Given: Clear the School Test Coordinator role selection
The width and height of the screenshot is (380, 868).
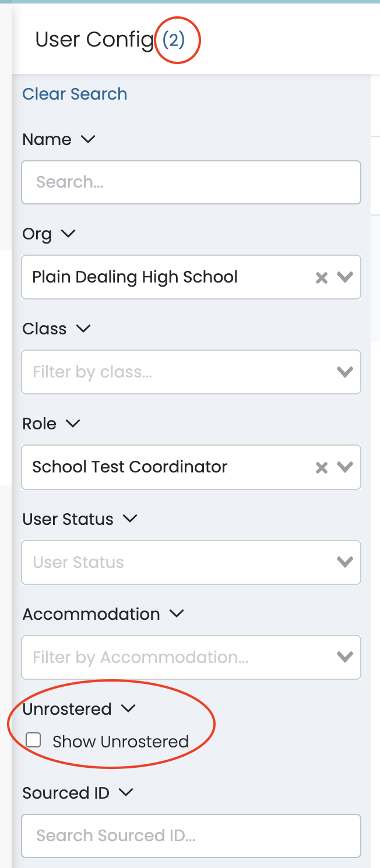Looking at the screenshot, I should (x=321, y=467).
